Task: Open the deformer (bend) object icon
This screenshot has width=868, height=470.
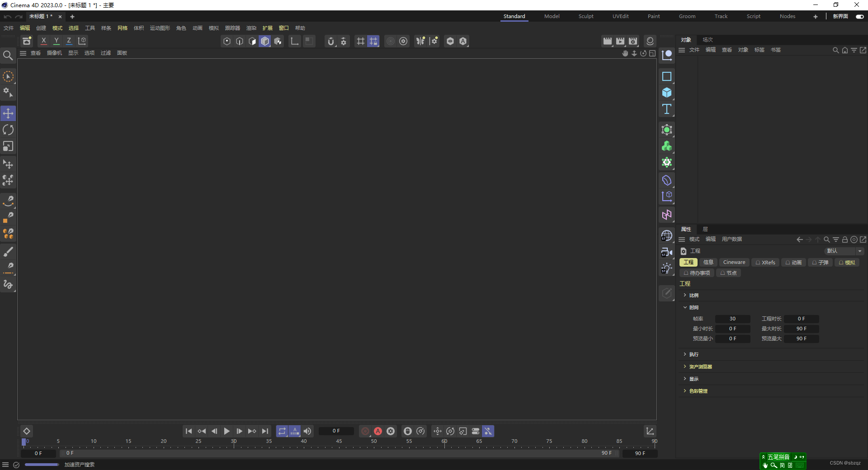Action: (667, 180)
